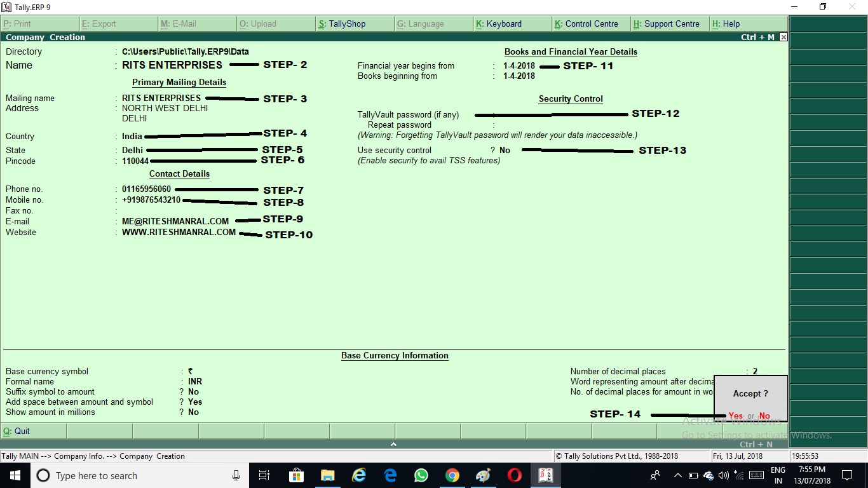Screen dimensions: 868x488
Task: Select the State field showing Delhi
Action: click(133, 151)
